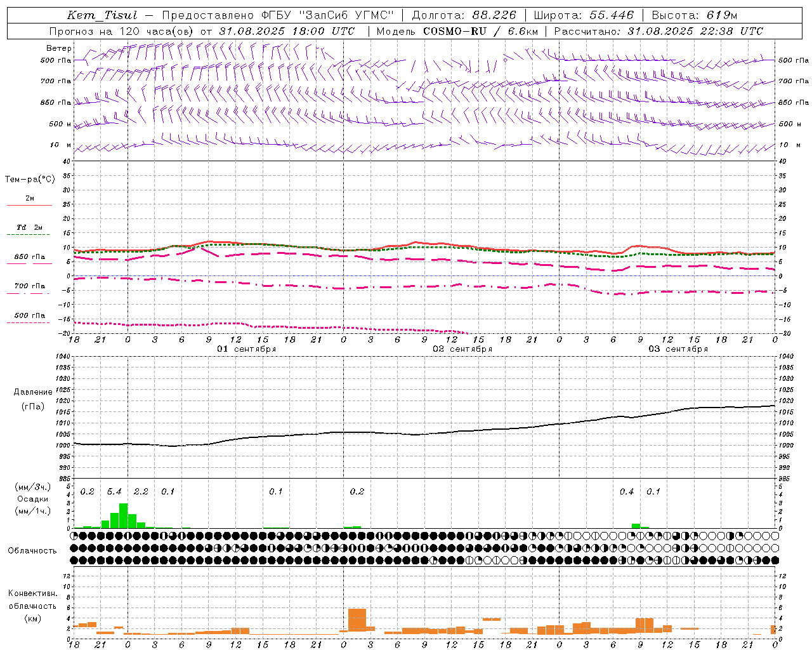
Task: Click the tallest orange convective cloud bar
Action: pyautogui.click(x=357, y=620)
